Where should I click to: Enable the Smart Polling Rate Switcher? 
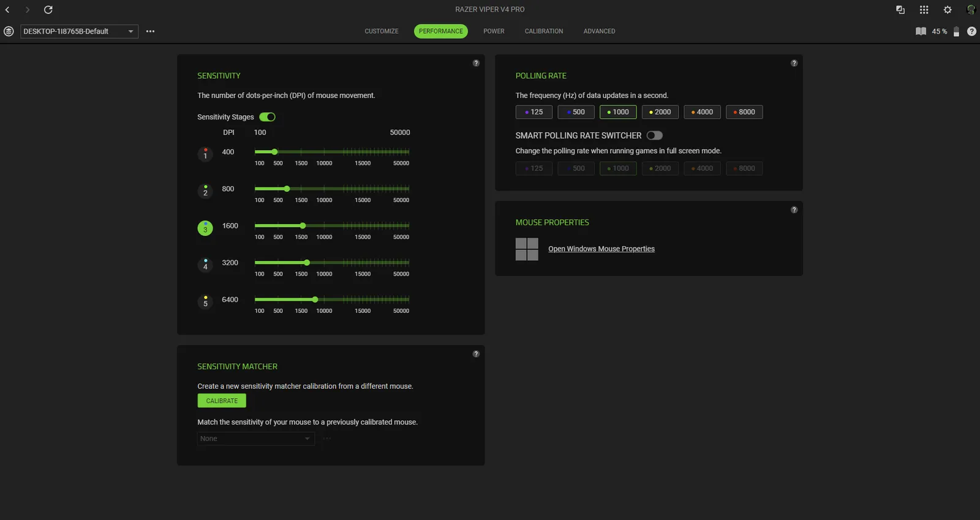654,135
